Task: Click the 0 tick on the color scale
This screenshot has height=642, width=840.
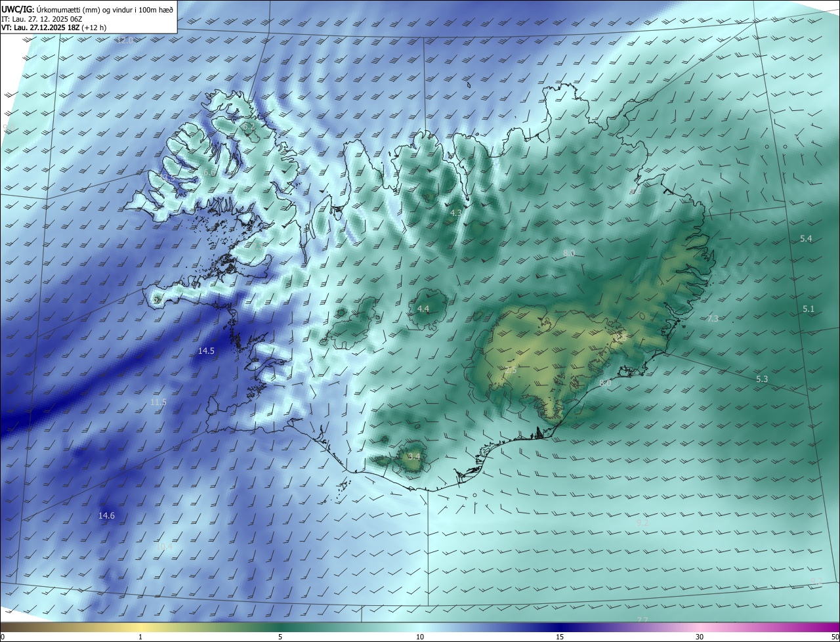Action: [3, 637]
